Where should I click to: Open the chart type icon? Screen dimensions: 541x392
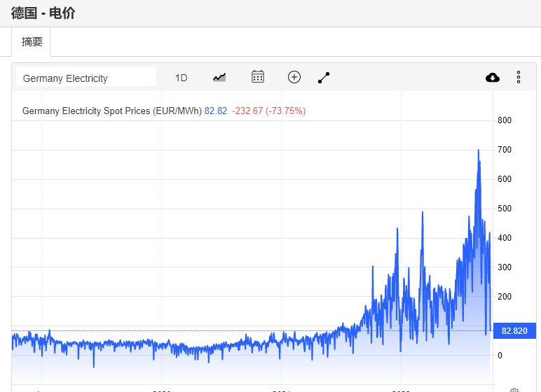[x=219, y=77]
